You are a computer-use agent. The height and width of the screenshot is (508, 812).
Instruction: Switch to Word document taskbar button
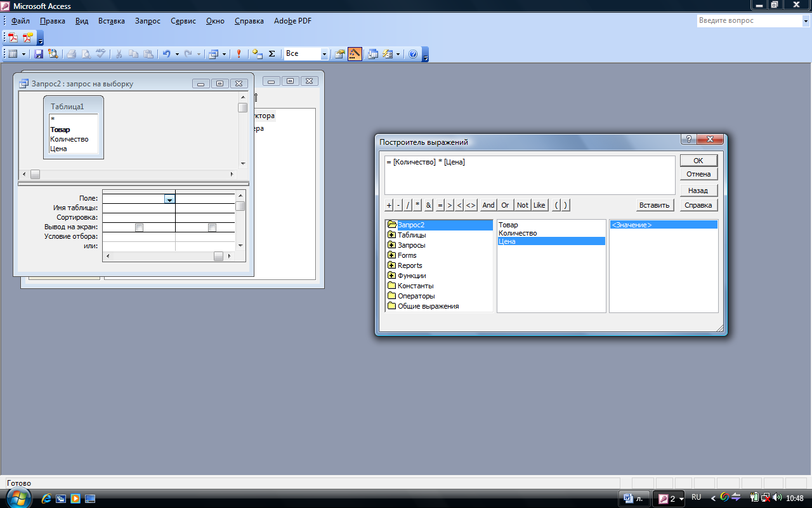coord(634,498)
